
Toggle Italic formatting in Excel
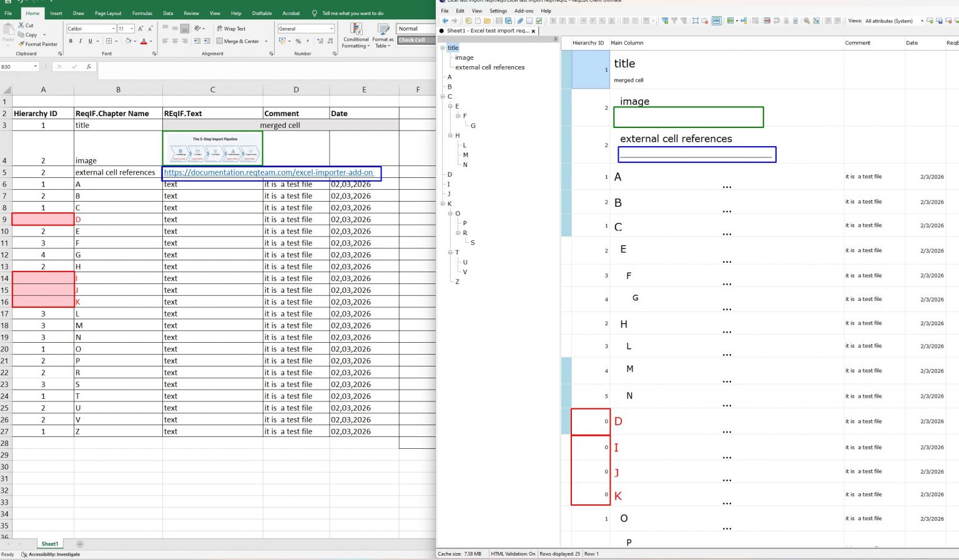click(x=80, y=41)
